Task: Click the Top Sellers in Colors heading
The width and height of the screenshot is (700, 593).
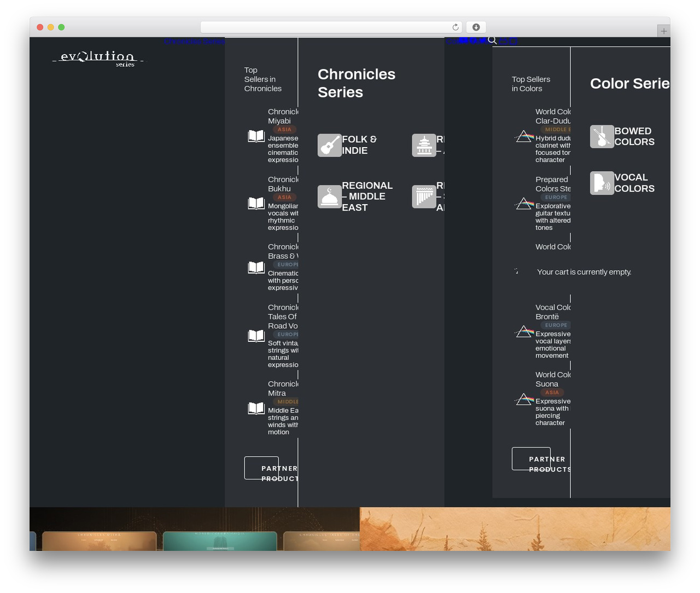Action: coord(531,84)
